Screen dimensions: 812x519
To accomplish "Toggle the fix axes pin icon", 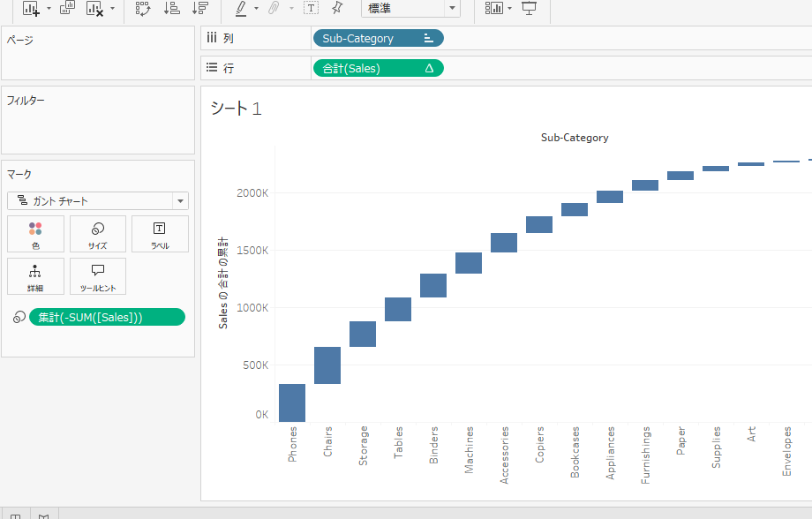I will pyautogui.click(x=337, y=8).
